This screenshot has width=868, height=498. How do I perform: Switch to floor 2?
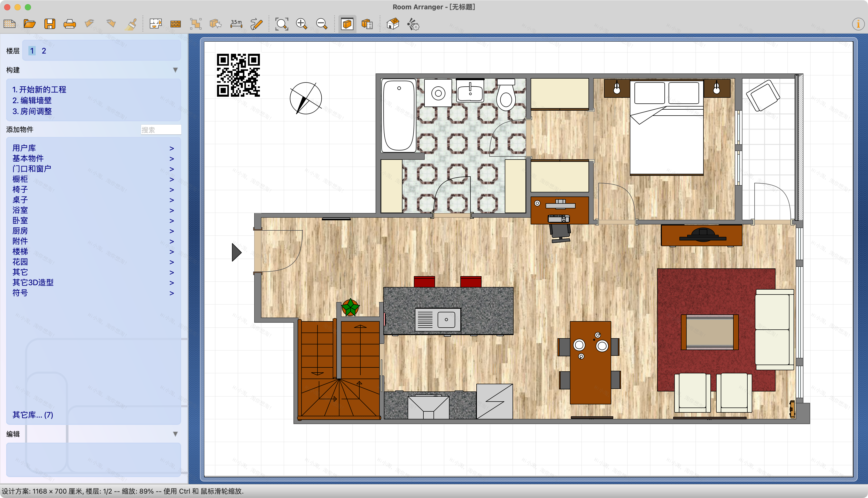tap(44, 50)
